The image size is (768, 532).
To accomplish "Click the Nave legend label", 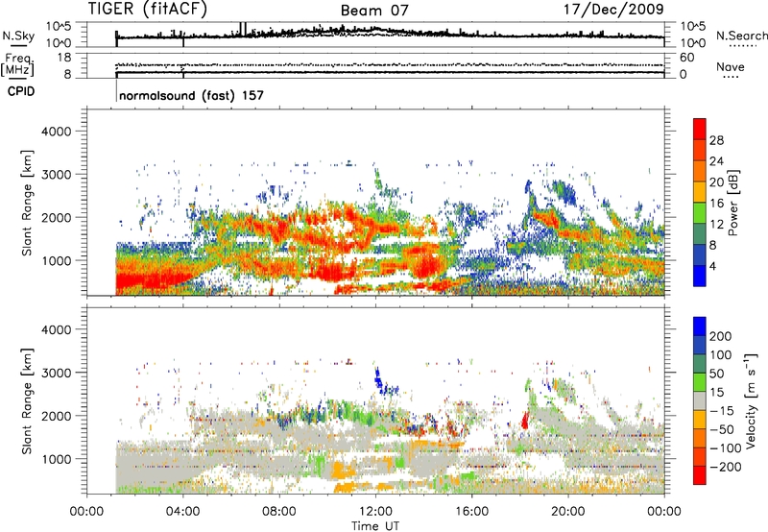I will pyautogui.click(x=731, y=66).
